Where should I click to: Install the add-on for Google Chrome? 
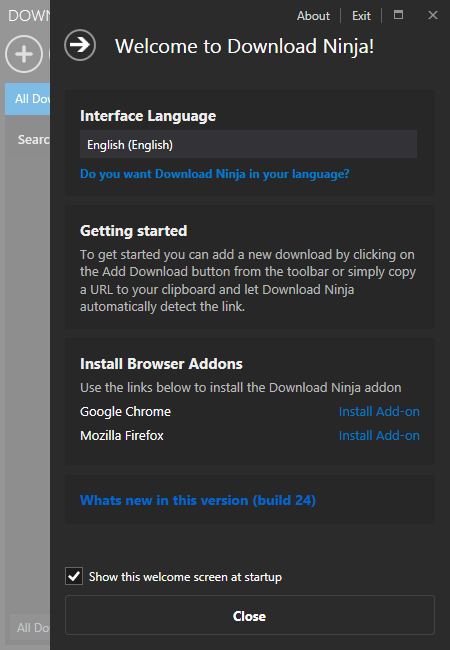pos(379,412)
